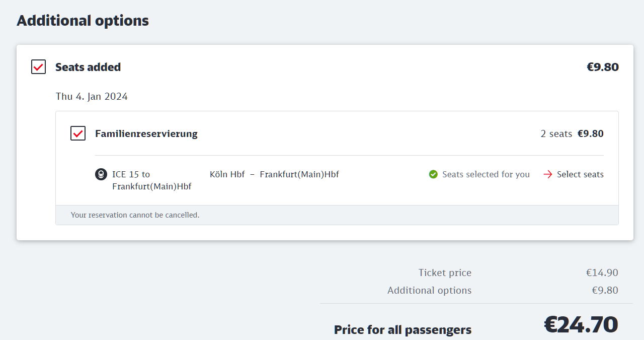Toggle the Familienreservierung checkbox
The image size is (644, 340).
(x=78, y=133)
